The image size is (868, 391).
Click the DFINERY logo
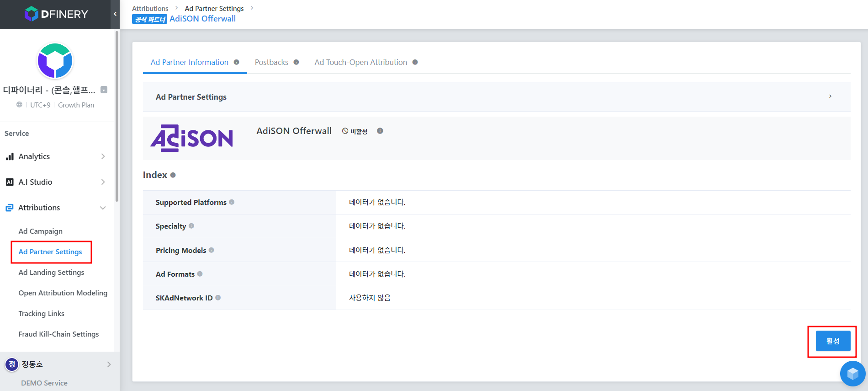(x=56, y=14)
